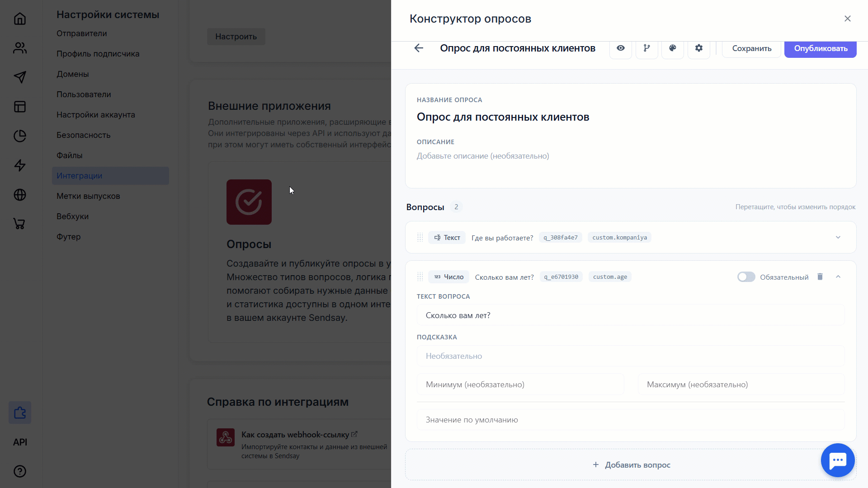Click the ТЕКСТ ВОПРОСА input field
The height and width of the screenshot is (488, 868).
tap(631, 315)
